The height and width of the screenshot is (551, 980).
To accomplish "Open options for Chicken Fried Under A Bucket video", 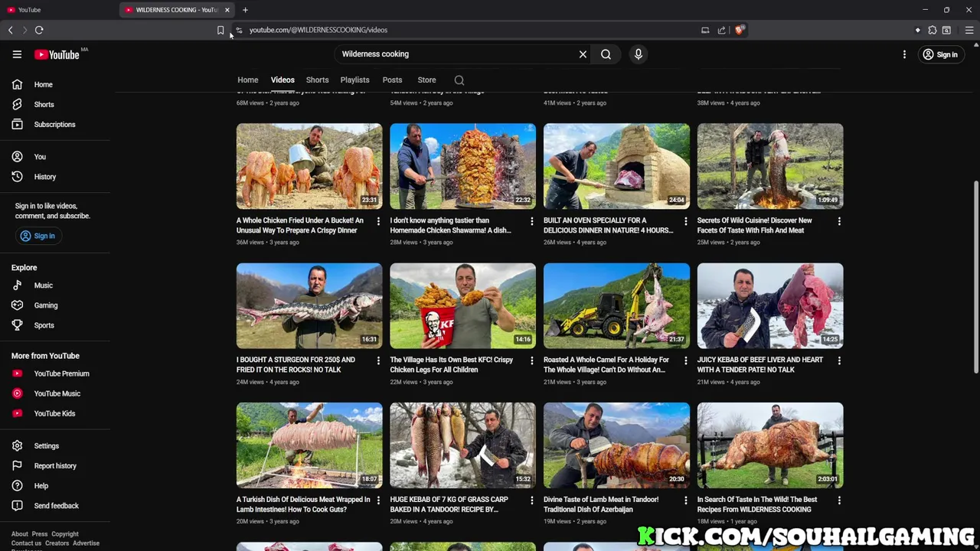I will pyautogui.click(x=378, y=221).
